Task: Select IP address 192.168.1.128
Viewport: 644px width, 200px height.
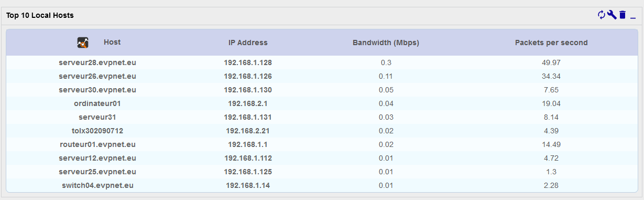Action: point(248,62)
